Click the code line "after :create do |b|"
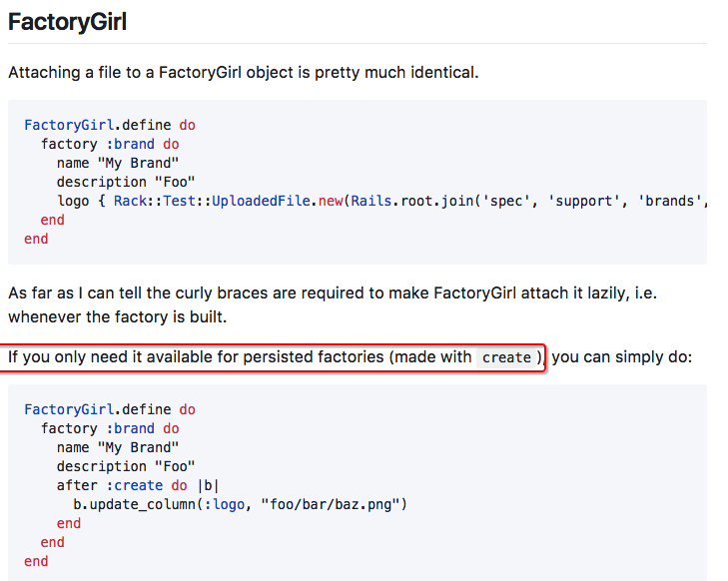This screenshot has height=581, width=728. pos(138,485)
